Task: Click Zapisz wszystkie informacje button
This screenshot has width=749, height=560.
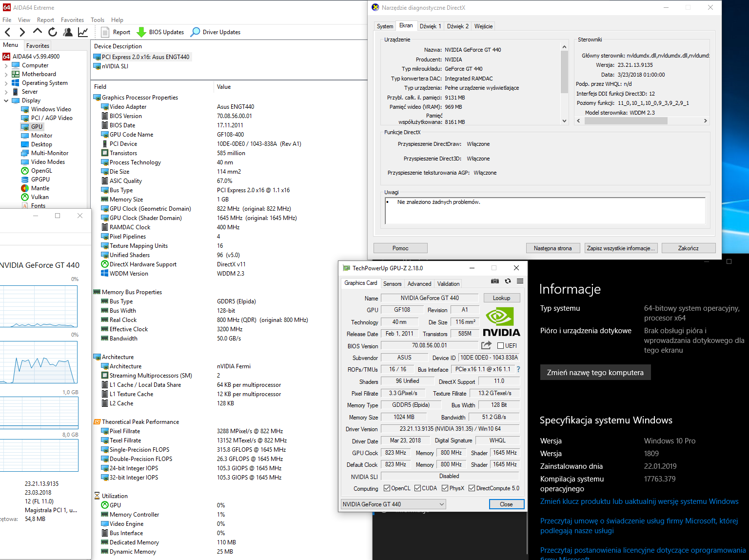Action: point(621,248)
